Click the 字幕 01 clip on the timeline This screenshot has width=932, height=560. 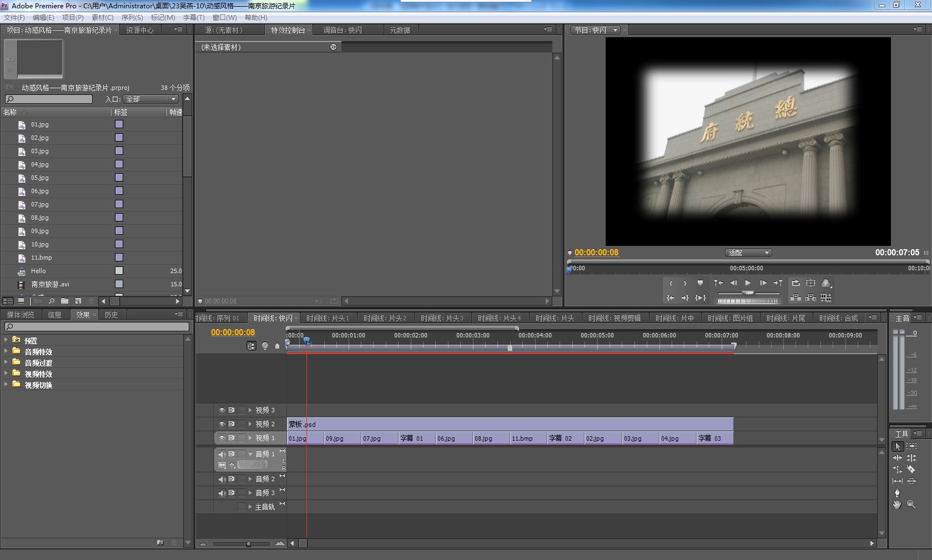point(417,438)
